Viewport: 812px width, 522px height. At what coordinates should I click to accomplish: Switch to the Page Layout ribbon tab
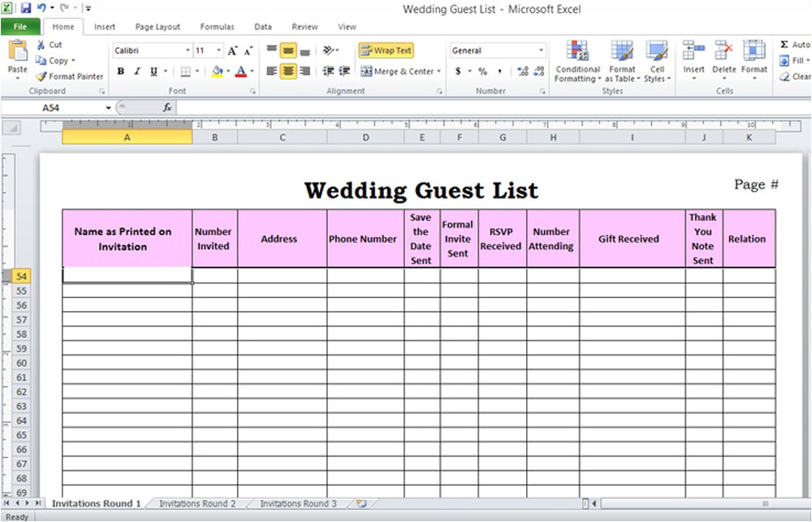(x=158, y=27)
